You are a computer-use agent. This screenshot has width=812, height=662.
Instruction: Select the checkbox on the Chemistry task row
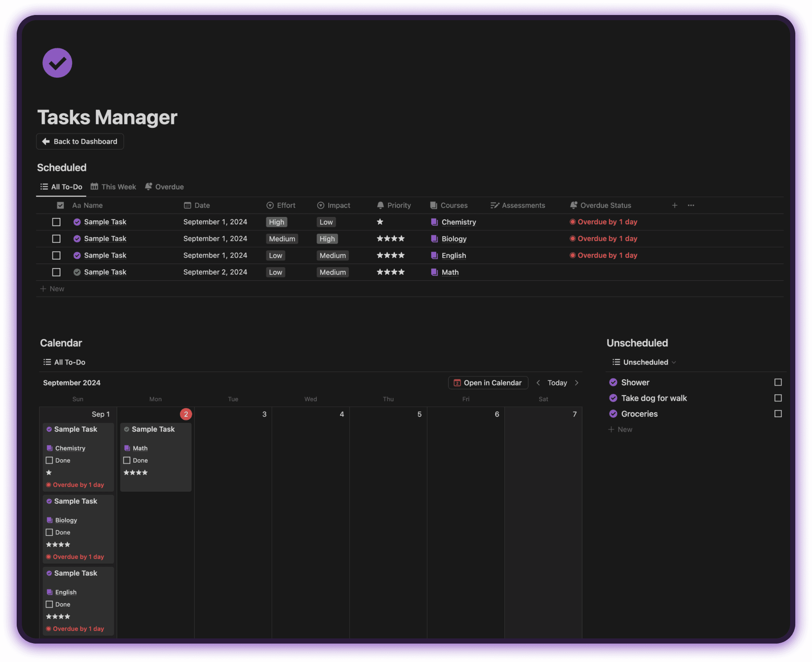tap(56, 222)
